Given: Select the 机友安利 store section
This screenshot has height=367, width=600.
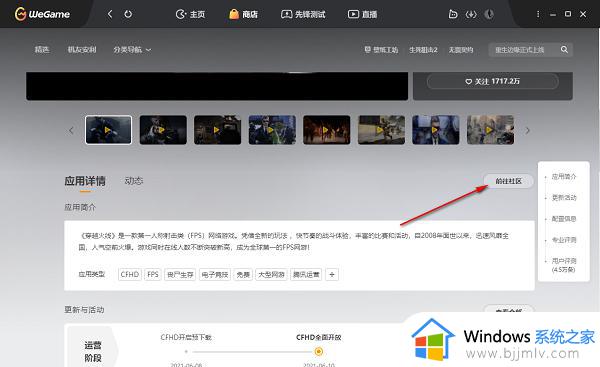Looking at the screenshot, I should pyautogui.click(x=82, y=49).
